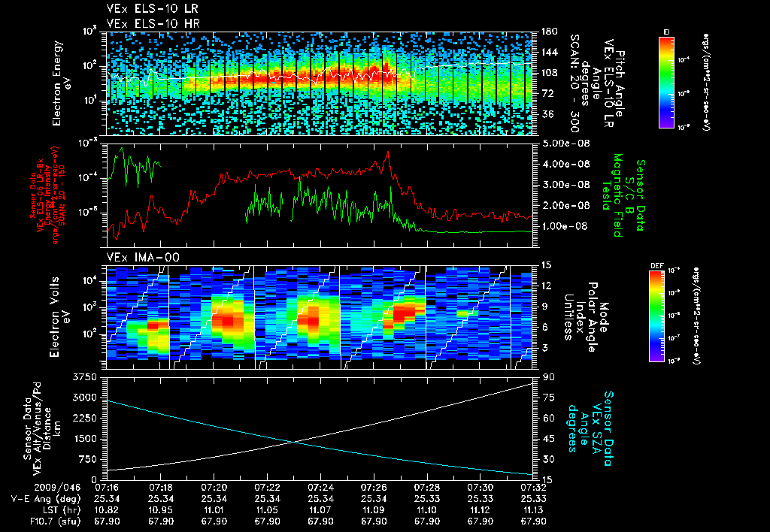The height and width of the screenshot is (532, 770).
Task: Click the altitude tick 3750
Action: point(84,377)
